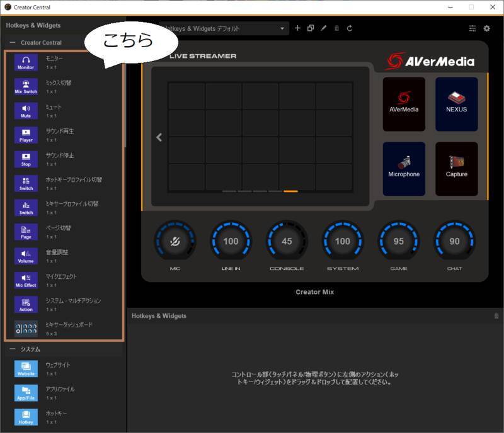Select the App/File action icon
The width and height of the screenshot is (504, 433).
click(26, 393)
